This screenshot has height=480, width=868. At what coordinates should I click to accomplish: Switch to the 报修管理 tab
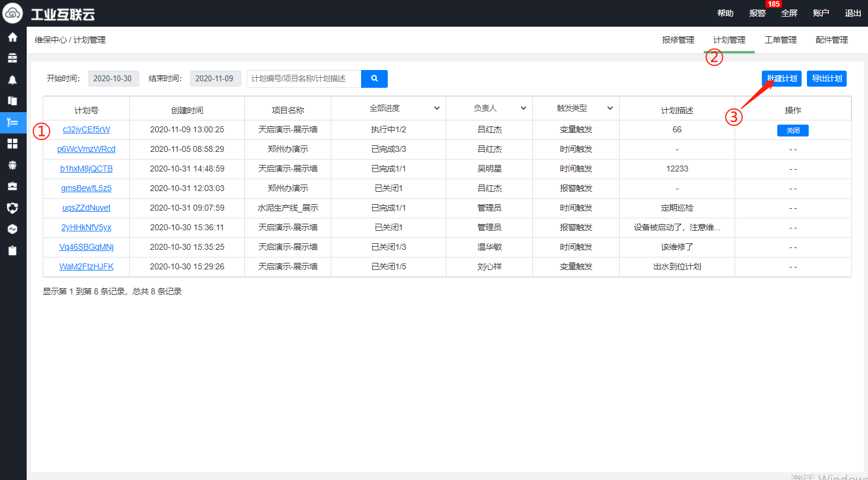[678, 40]
